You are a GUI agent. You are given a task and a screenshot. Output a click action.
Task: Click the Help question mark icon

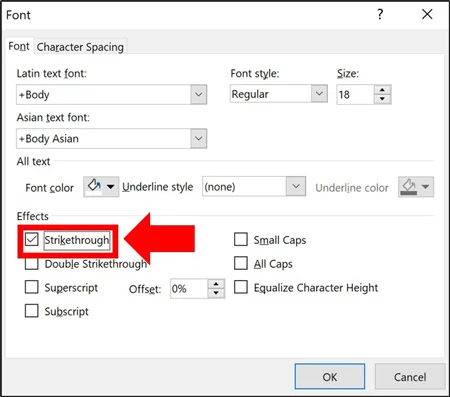point(380,14)
